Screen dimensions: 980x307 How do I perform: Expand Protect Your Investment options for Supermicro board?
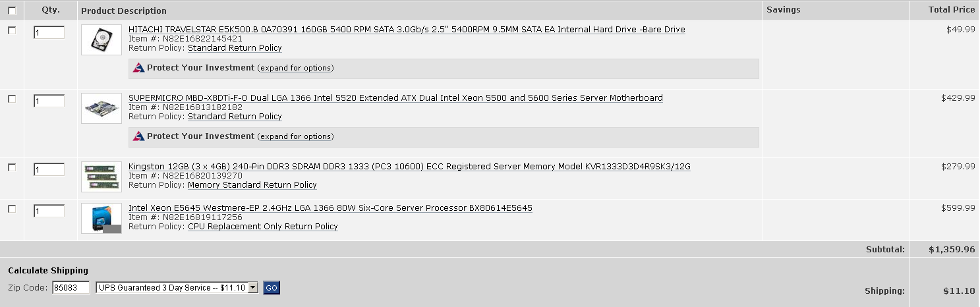pos(295,137)
